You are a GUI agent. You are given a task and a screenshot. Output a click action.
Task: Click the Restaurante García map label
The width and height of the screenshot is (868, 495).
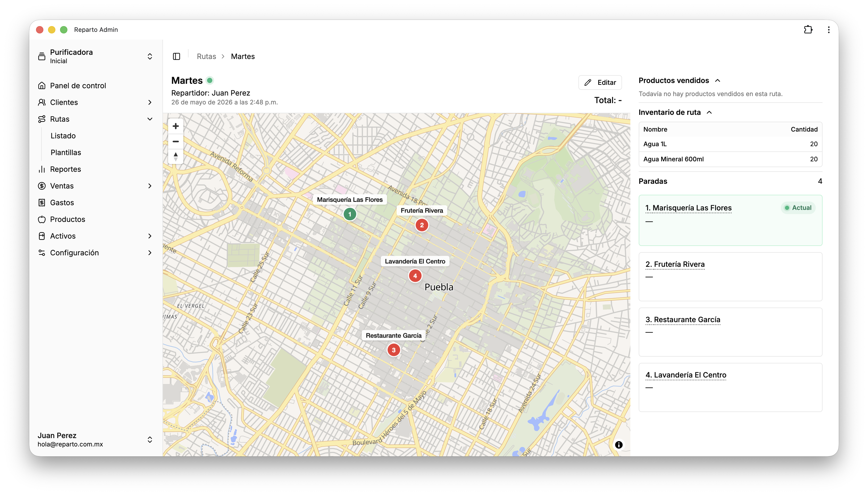(393, 335)
